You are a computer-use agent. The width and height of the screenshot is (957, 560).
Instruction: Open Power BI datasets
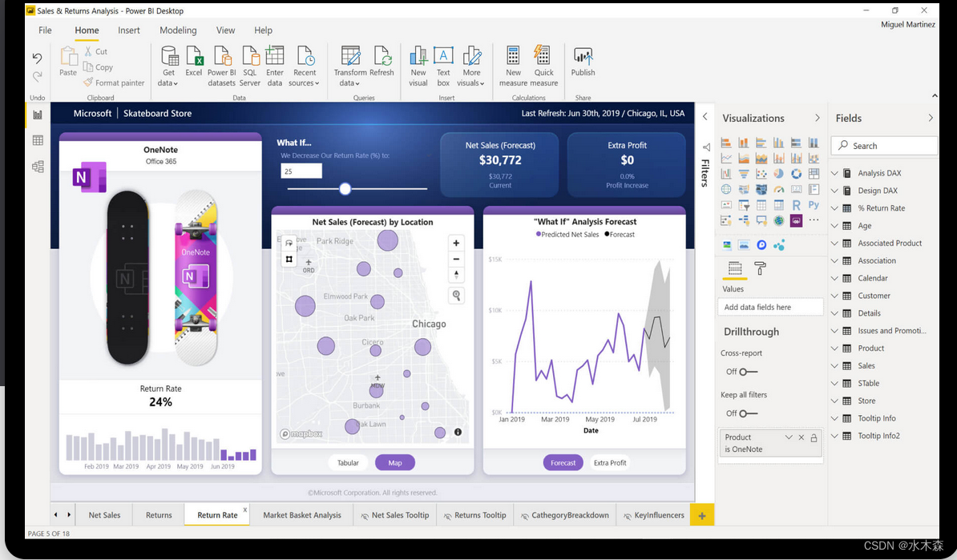click(221, 66)
